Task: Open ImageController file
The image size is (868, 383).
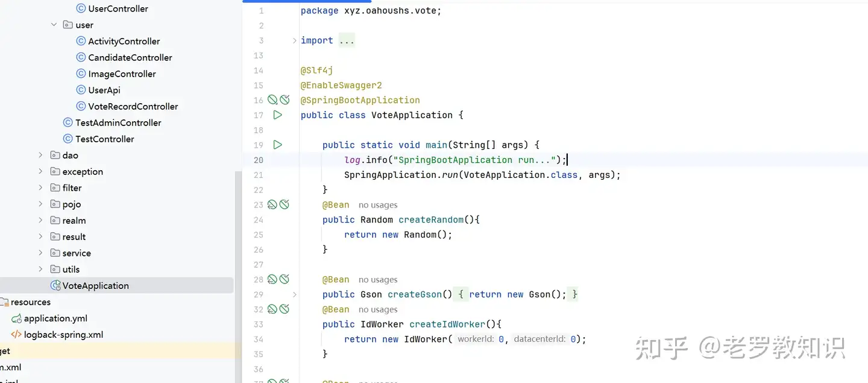Action: click(122, 74)
